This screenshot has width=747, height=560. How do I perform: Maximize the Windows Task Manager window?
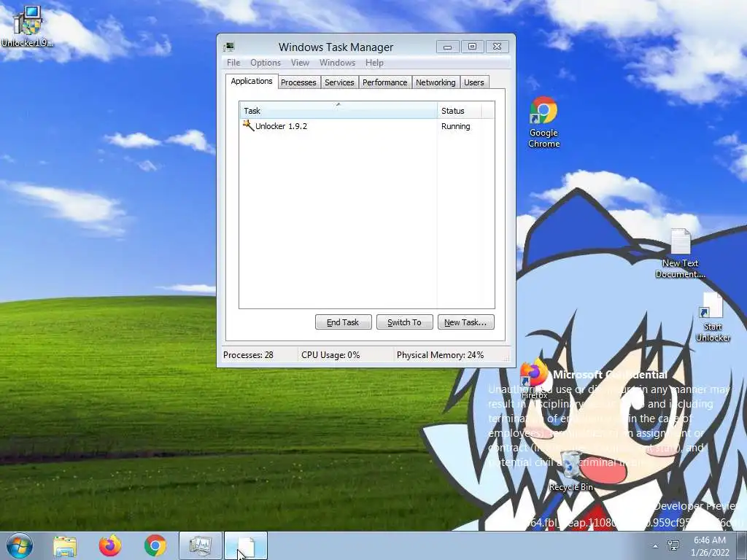[472, 47]
